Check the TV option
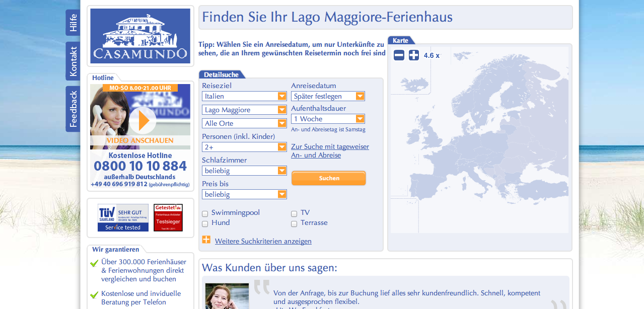The width and height of the screenshot is (644, 309). click(x=294, y=214)
